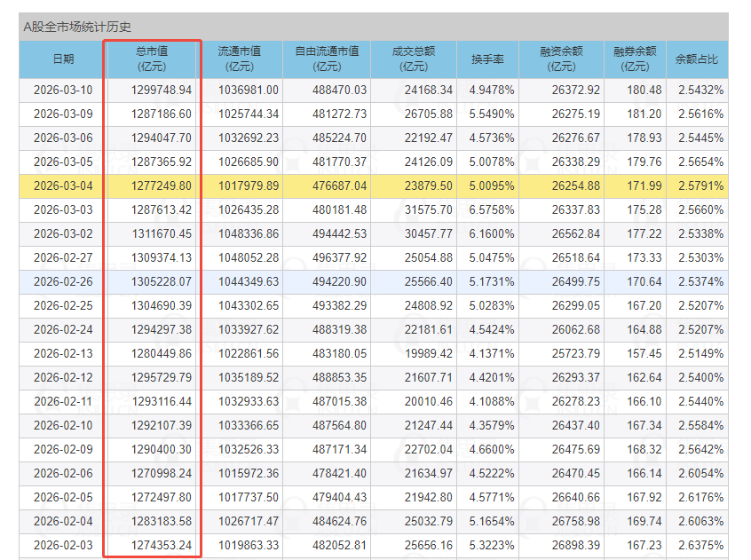Select the A股全市场统计历史 title text
Viewport: 751px width, 560px height.
[77, 27]
